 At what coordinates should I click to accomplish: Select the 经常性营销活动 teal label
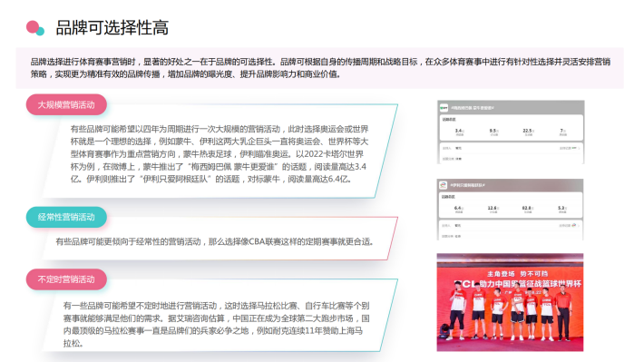pyautogui.click(x=66, y=217)
